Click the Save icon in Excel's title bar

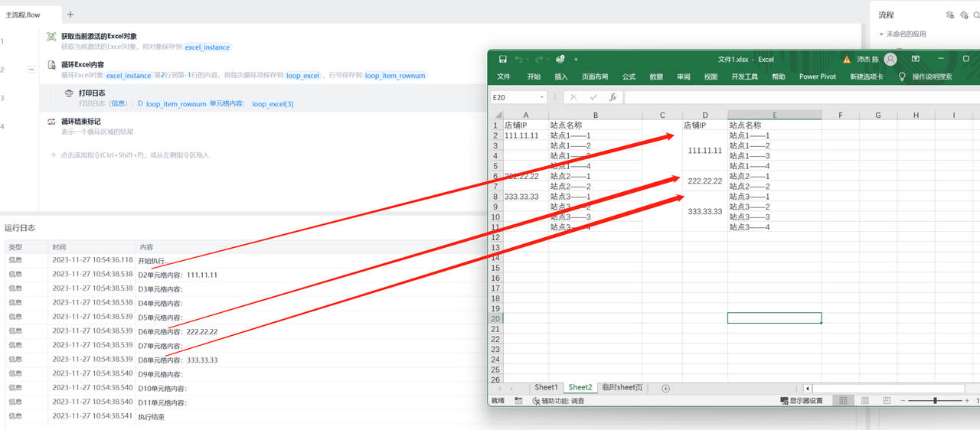[x=502, y=59]
